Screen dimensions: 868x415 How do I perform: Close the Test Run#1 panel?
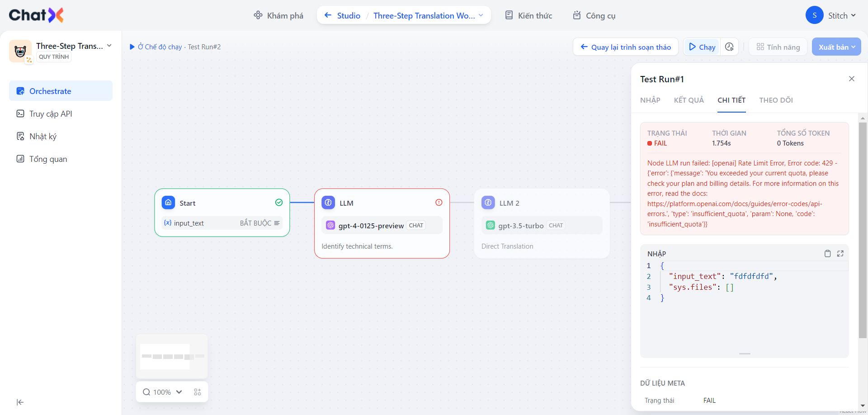pos(852,79)
